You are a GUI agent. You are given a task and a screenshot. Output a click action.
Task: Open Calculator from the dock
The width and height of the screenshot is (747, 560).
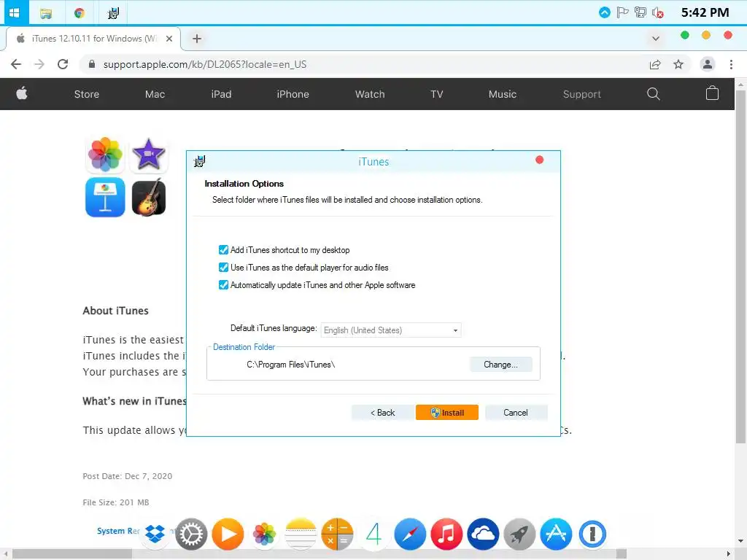(337, 534)
